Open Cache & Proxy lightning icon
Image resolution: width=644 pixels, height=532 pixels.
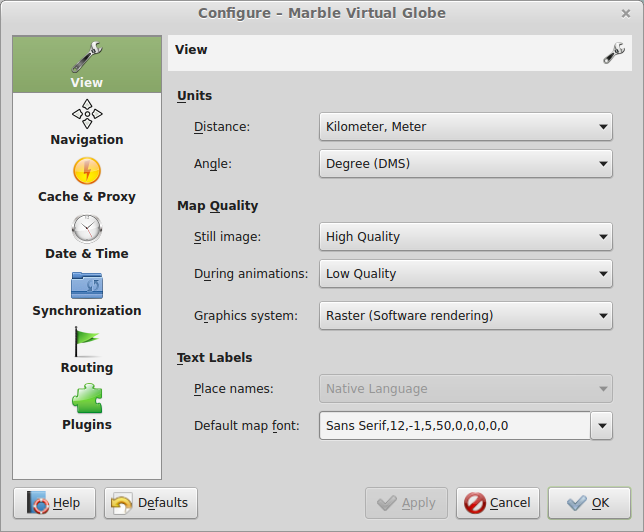(x=87, y=171)
